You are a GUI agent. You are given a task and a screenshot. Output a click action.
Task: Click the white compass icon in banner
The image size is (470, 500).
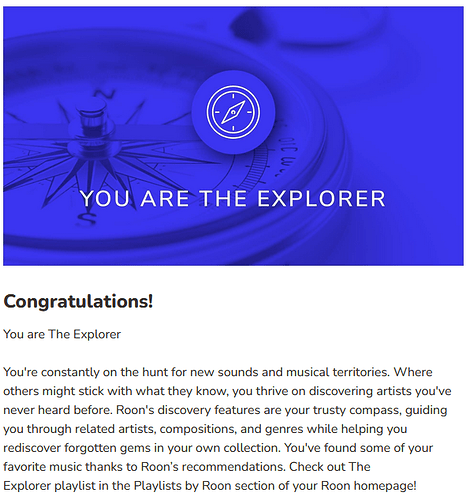coord(233,112)
